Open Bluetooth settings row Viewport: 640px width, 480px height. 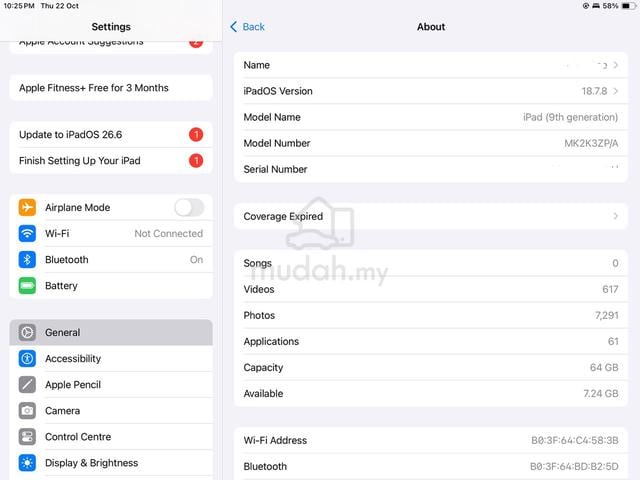point(111,260)
